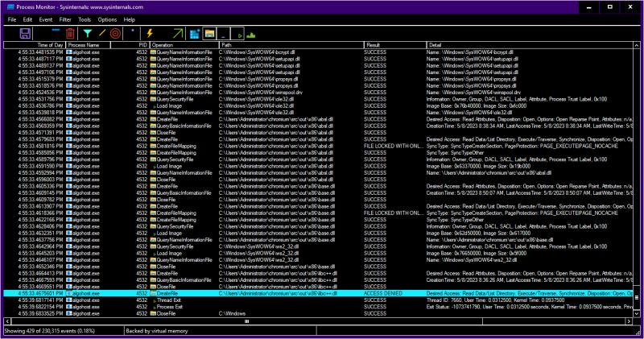
Task: Toggle the Autoscroll toolbar icon
Action: click(56, 31)
